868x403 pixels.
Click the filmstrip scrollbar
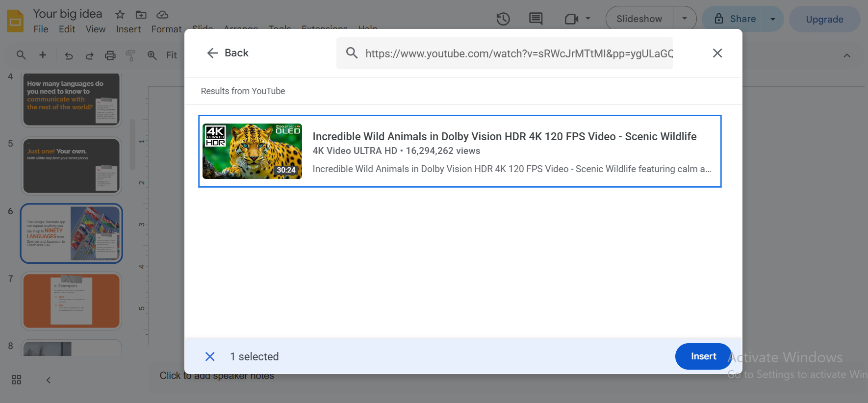point(132,145)
